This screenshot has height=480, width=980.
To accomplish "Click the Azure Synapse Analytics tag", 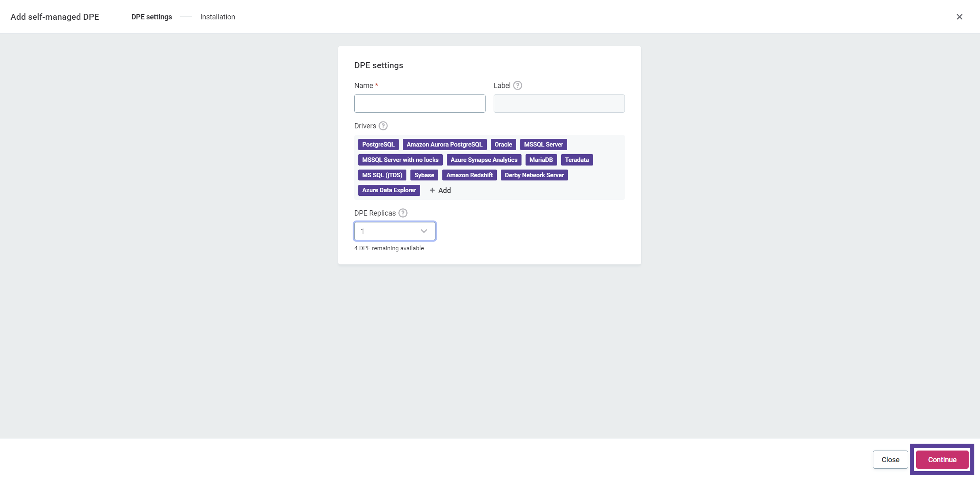I will (x=484, y=160).
